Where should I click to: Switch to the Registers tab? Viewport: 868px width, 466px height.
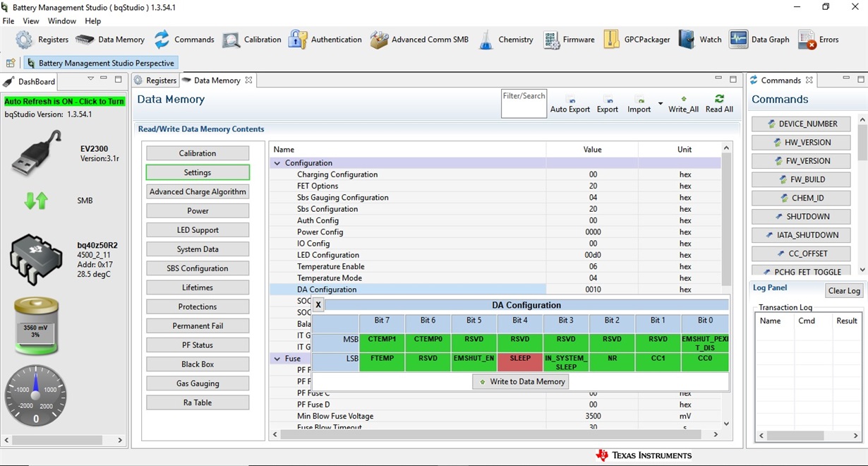tap(155, 80)
